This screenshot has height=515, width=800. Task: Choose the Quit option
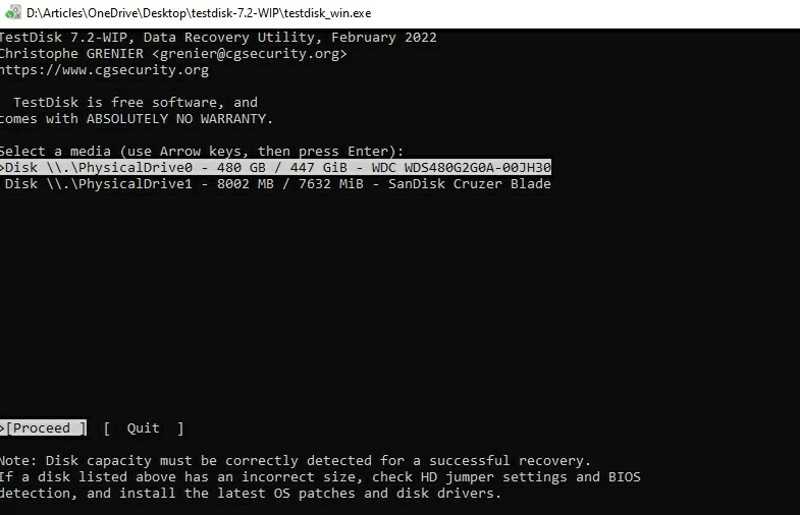tap(143, 428)
